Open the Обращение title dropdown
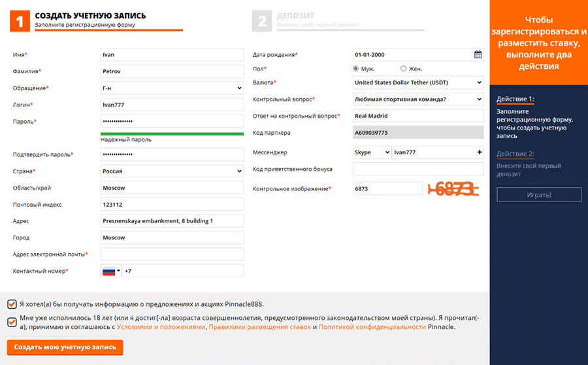Screen dimensions: 588x365 pyautogui.click(x=172, y=88)
